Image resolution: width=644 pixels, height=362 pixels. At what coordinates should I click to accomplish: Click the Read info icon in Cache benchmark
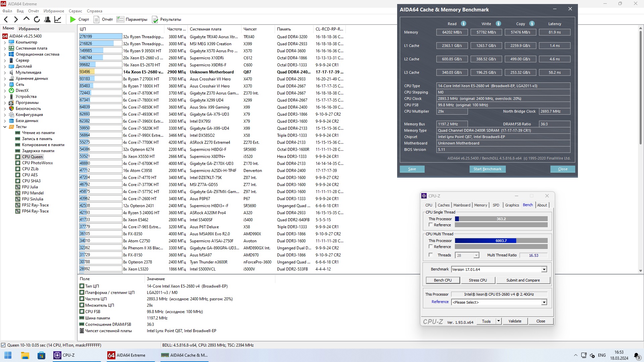(464, 23)
